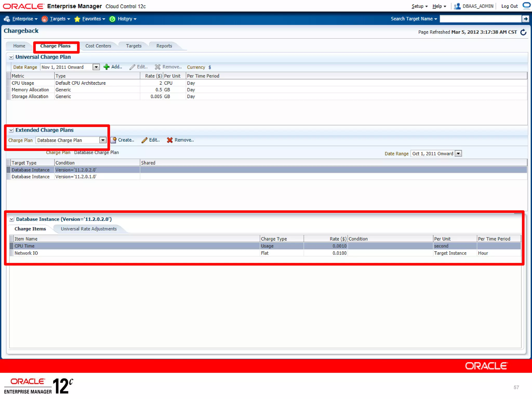Click the search go arrow button

coord(526,19)
